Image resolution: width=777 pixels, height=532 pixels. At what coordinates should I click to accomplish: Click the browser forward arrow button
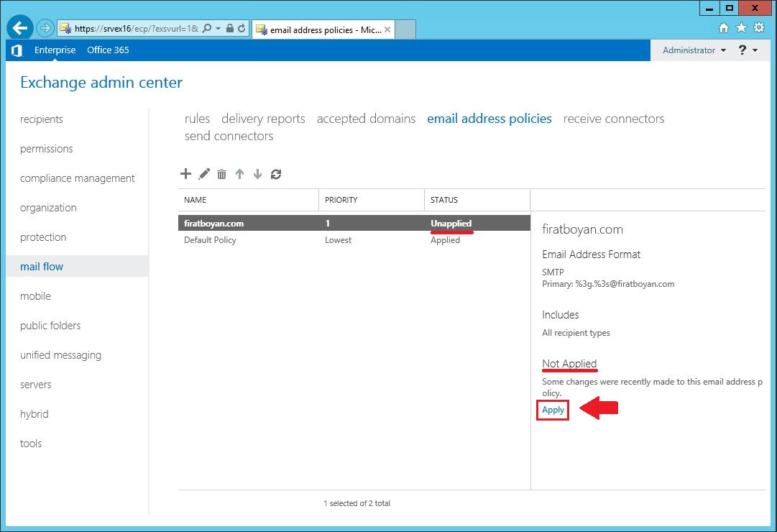pos(45,28)
